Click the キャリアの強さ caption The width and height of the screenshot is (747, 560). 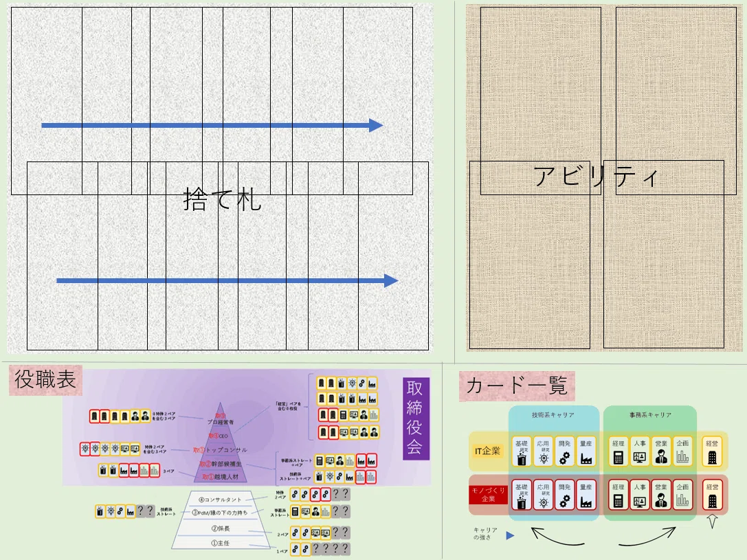pos(485,533)
